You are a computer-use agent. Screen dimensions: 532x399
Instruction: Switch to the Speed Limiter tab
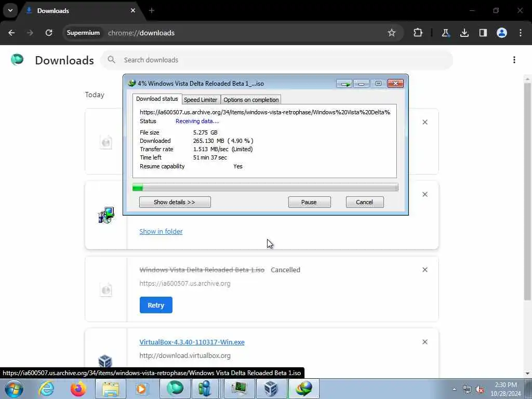click(x=201, y=100)
